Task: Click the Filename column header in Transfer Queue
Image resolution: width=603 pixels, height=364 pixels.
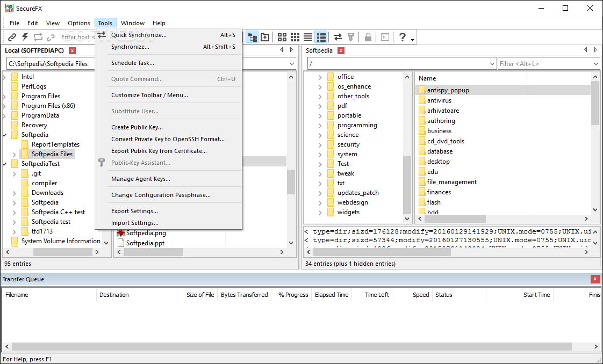Action: pyautogui.click(x=49, y=295)
